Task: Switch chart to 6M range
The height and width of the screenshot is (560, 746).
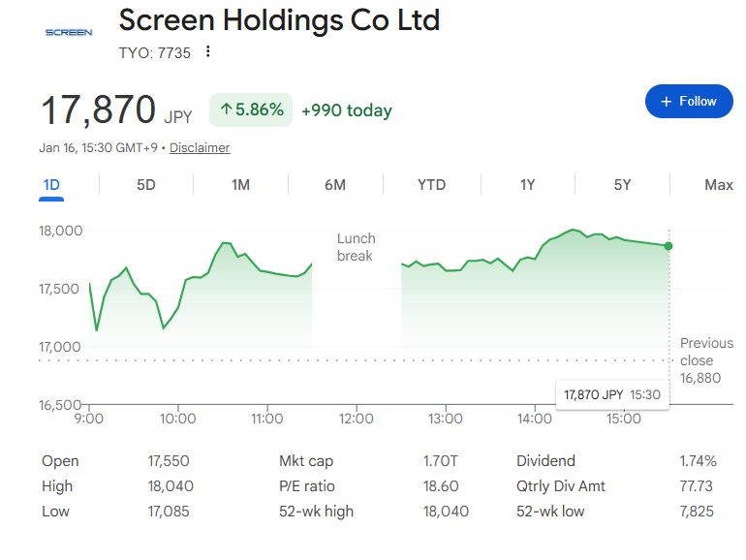Action: click(x=334, y=185)
